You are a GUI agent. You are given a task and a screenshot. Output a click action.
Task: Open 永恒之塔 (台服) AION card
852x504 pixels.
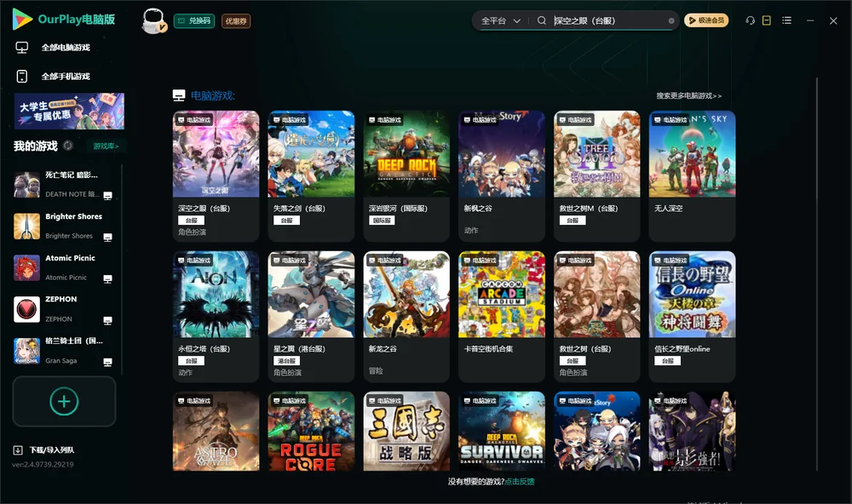click(x=216, y=316)
